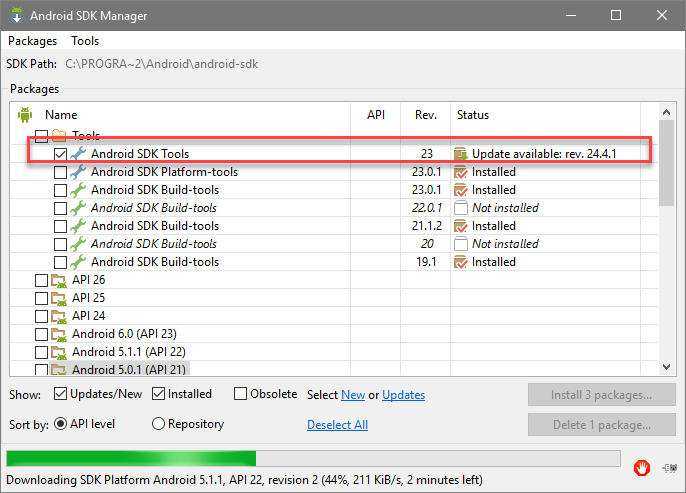Click wrench icon of Build-tools rev 20
The height and width of the screenshot is (493, 686).
point(78,244)
